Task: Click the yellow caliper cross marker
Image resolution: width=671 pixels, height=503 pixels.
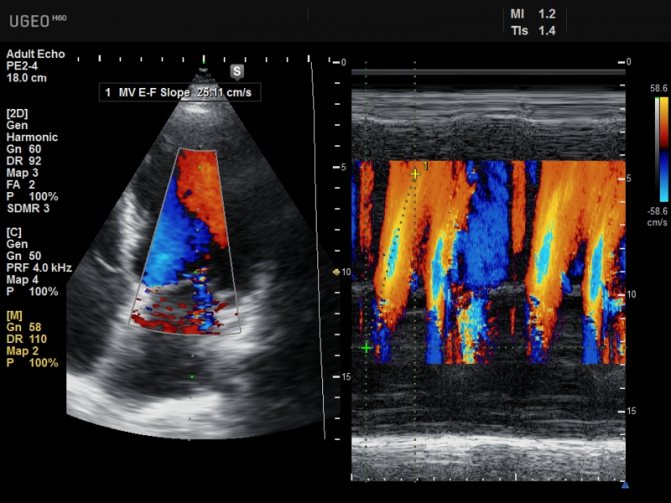Action: (x=415, y=174)
